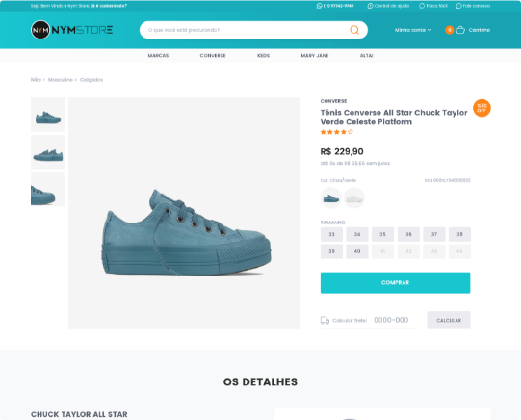Click the orange search magnifier icon
The height and width of the screenshot is (420, 521).
click(x=354, y=30)
